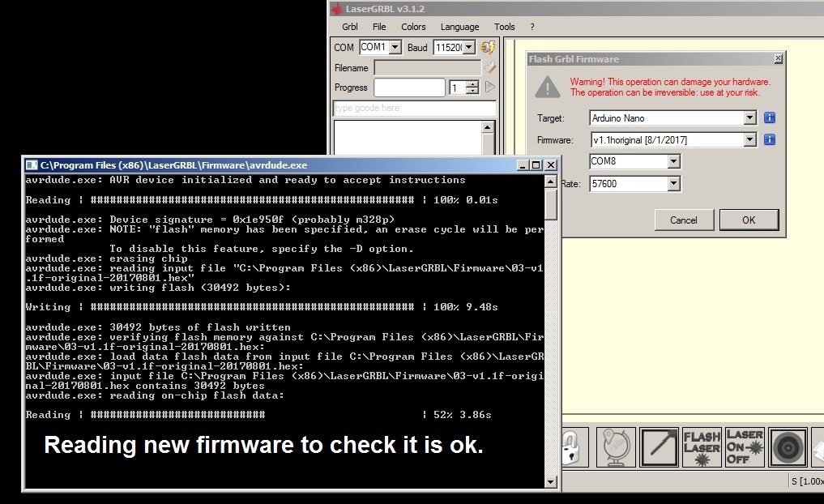Image resolution: width=824 pixels, height=504 pixels.
Task: Click the 'reading on-chip flash data' console line
Action: coord(155,395)
